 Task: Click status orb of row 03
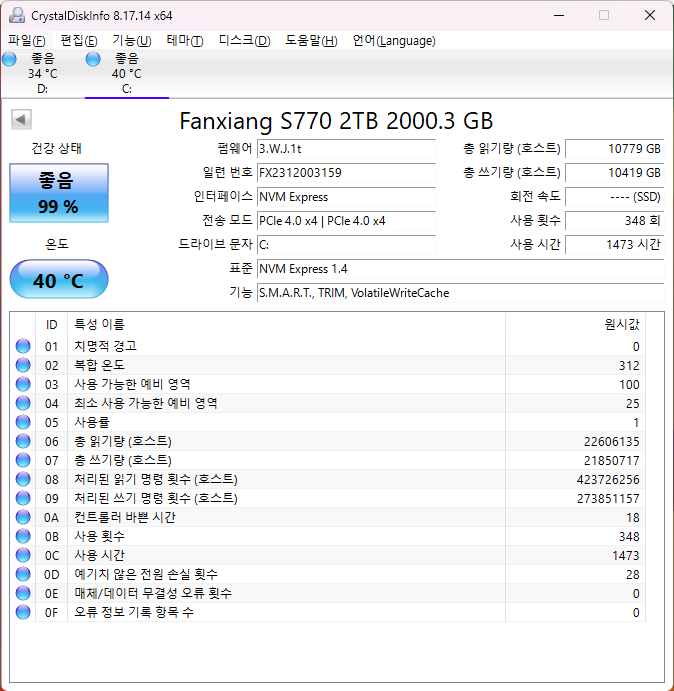click(x=23, y=384)
